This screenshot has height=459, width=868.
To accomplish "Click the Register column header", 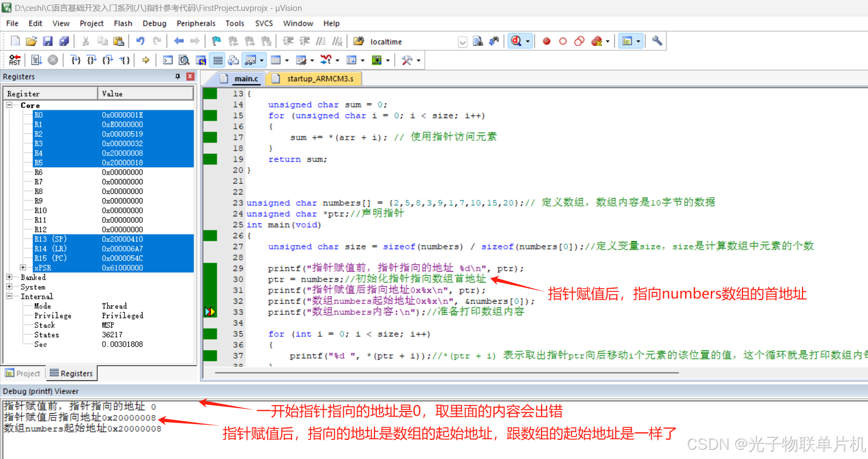I will pos(51,93).
